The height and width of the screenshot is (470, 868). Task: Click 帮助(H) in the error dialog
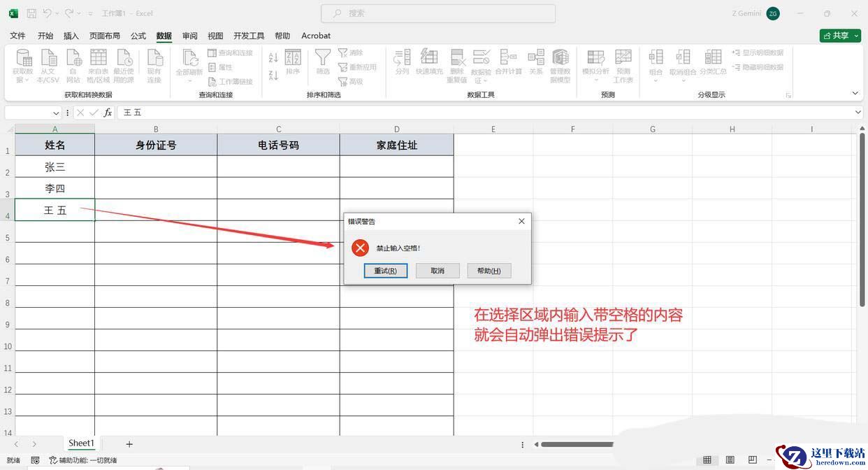pyautogui.click(x=489, y=271)
